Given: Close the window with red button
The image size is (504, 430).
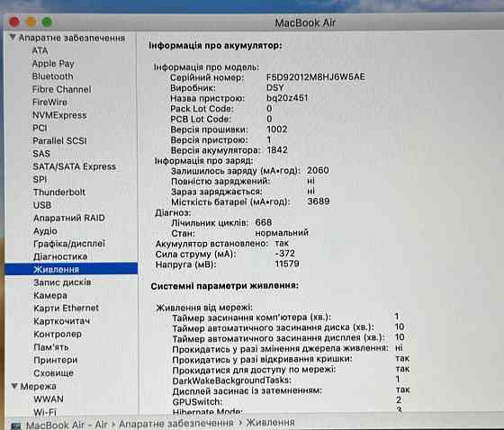Looking at the screenshot, I should 14,22.
